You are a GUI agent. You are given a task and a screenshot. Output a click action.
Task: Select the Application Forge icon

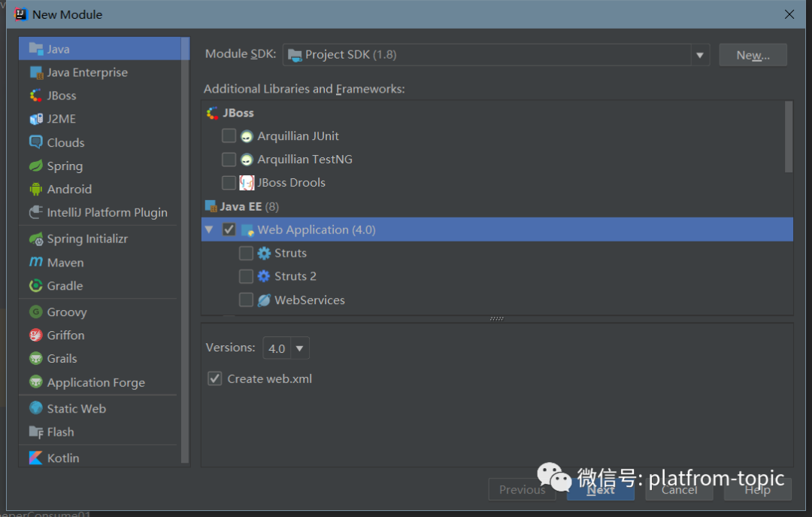click(x=36, y=382)
